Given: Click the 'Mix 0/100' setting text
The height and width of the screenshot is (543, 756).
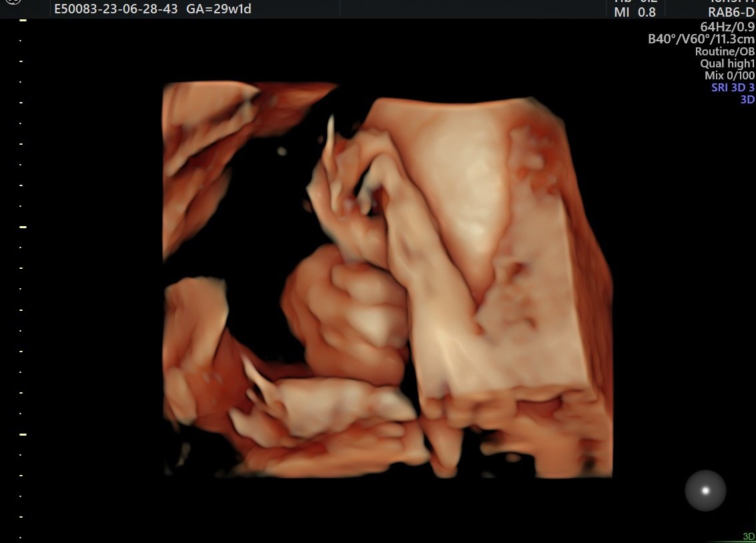Looking at the screenshot, I should click(729, 75).
